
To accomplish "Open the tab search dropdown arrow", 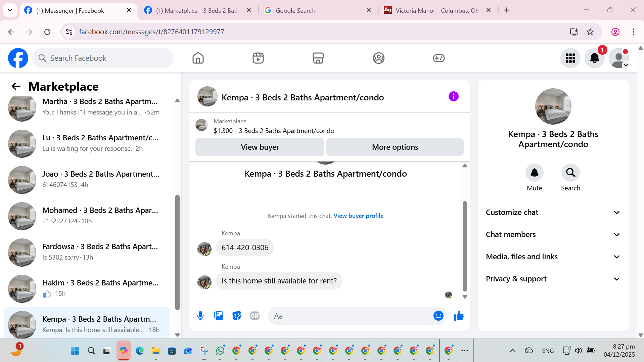I will pyautogui.click(x=10, y=10).
